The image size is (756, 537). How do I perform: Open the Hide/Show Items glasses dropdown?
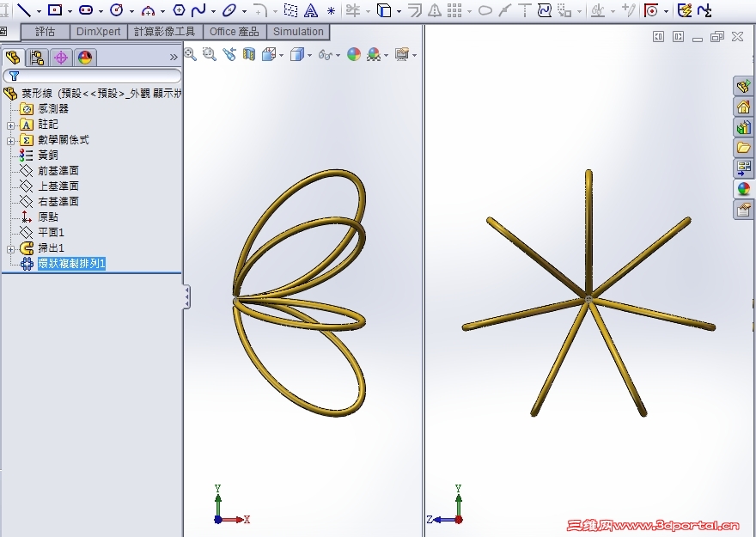(x=338, y=56)
